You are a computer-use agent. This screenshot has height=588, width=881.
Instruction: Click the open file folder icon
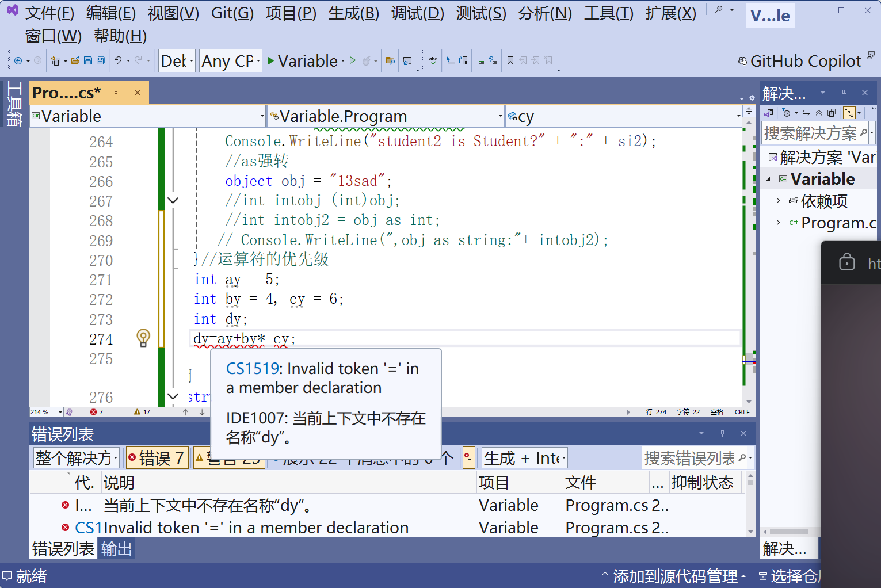pos(75,60)
